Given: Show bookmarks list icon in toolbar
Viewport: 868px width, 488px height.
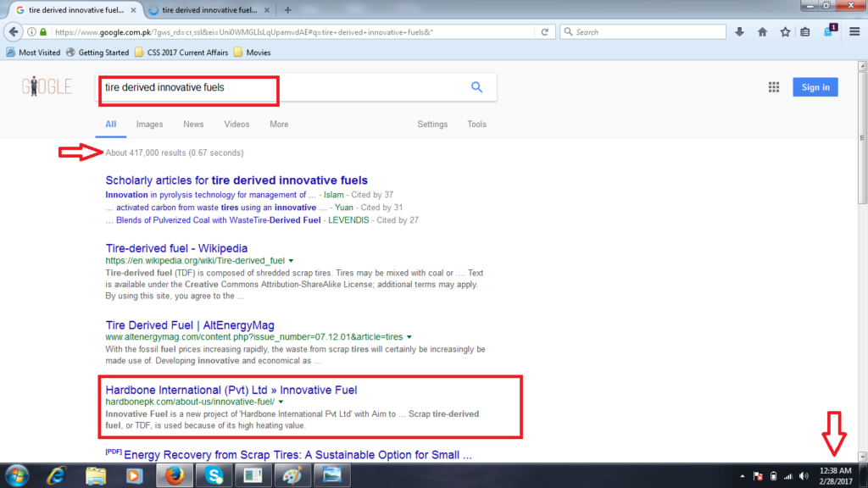Looking at the screenshot, I should [x=805, y=32].
